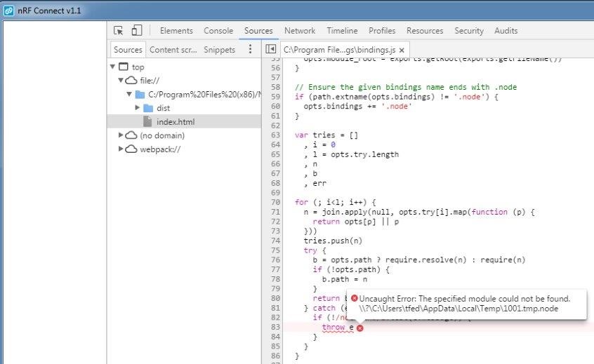This screenshot has width=594, height=364.
Task: Select the (no domain) cloud icon
Action: [x=131, y=135]
